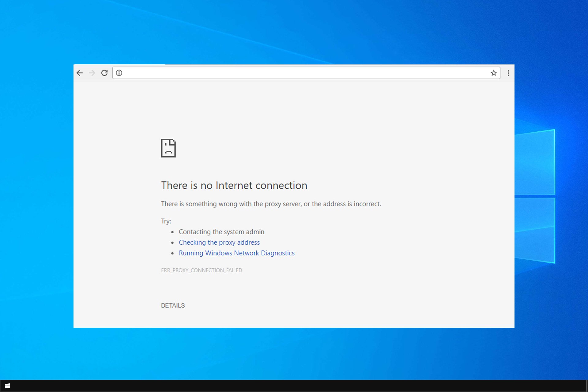Click Running Windows Network Diagnostics link

click(236, 253)
